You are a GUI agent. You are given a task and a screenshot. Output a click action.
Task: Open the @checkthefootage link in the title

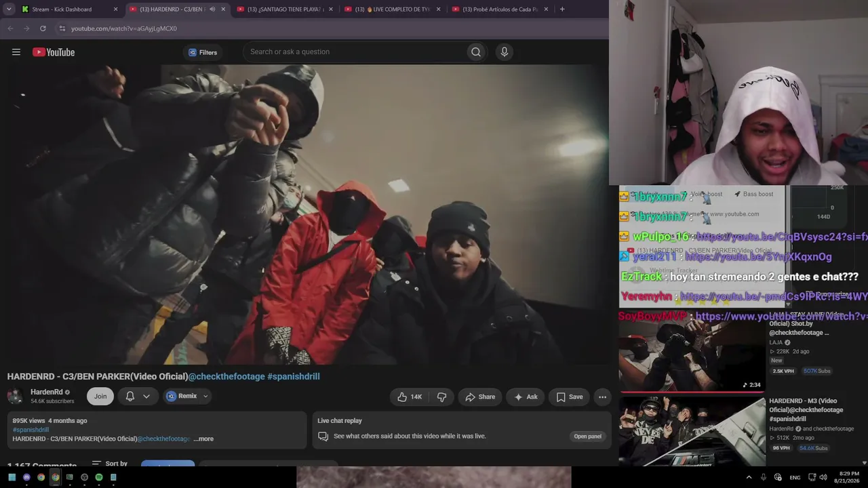point(226,377)
